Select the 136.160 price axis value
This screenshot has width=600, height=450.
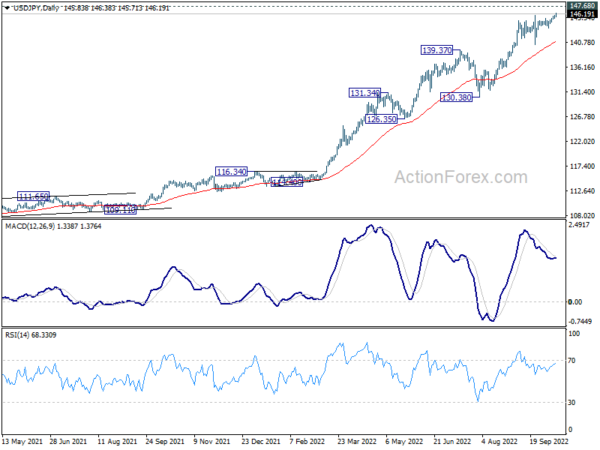pos(582,67)
